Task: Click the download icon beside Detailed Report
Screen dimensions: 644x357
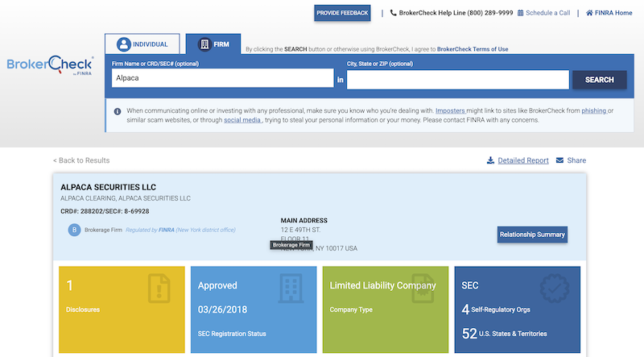Action: pyautogui.click(x=490, y=160)
